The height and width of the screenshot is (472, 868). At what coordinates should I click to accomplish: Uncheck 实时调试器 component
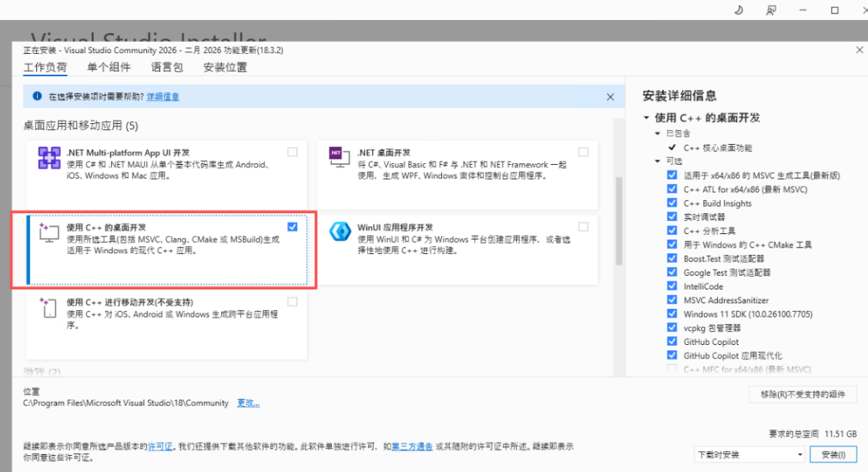point(672,216)
